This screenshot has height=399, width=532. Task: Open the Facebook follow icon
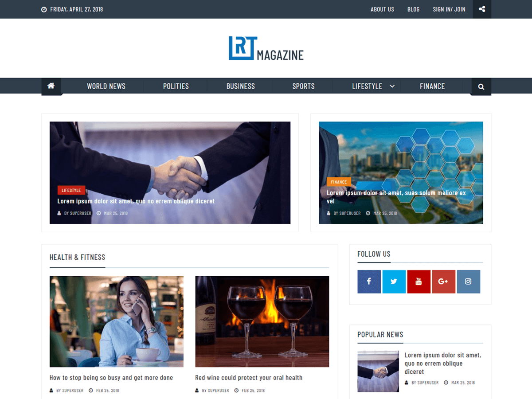(369, 282)
